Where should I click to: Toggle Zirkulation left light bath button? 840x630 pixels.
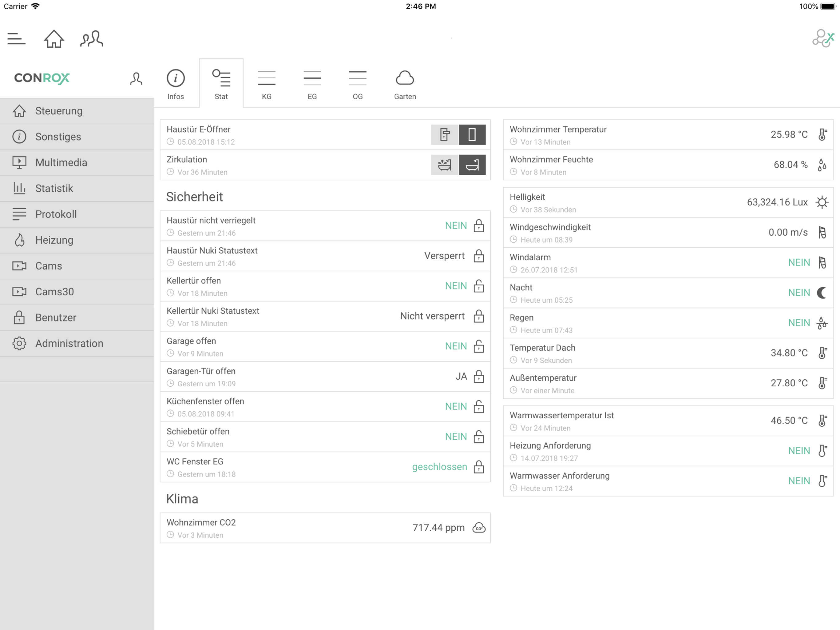click(x=445, y=165)
